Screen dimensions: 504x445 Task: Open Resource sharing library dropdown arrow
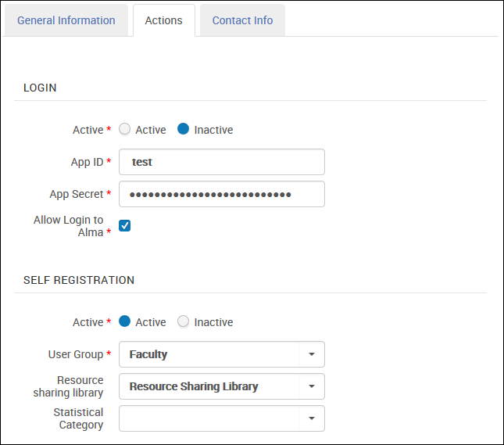(x=312, y=386)
